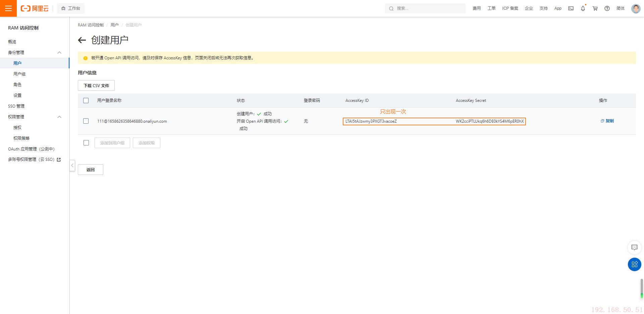Screen dimensions: 644x314
Task: Click the 下载 CSV 文件 button
Action: [x=96, y=85]
